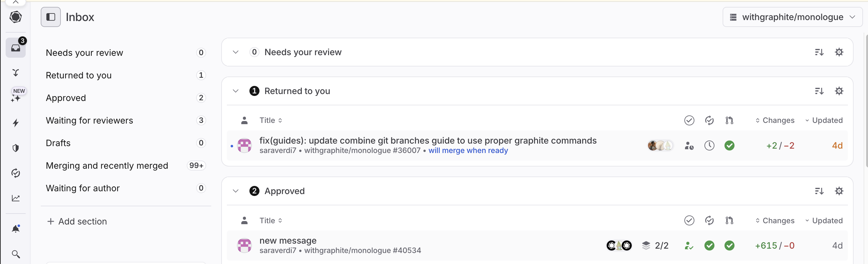
Task: Open sort settings for Needs your review section
Action: click(819, 52)
